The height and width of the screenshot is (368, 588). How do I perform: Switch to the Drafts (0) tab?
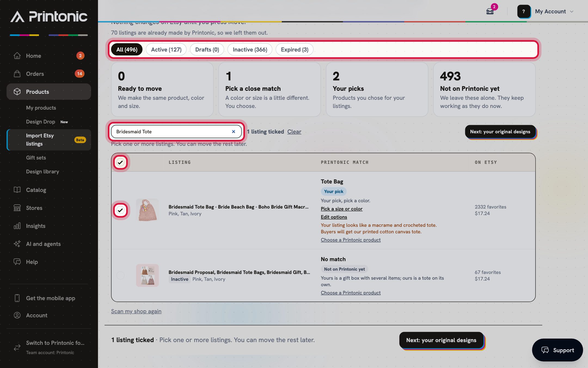tap(207, 49)
